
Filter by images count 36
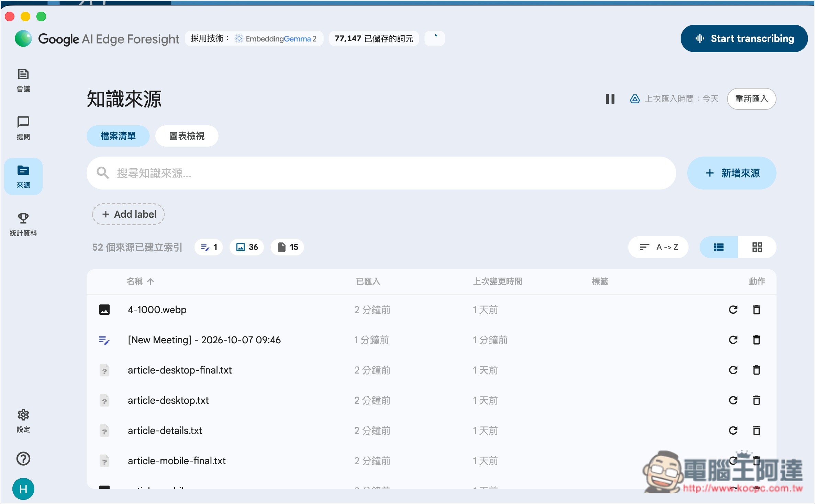click(x=247, y=247)
